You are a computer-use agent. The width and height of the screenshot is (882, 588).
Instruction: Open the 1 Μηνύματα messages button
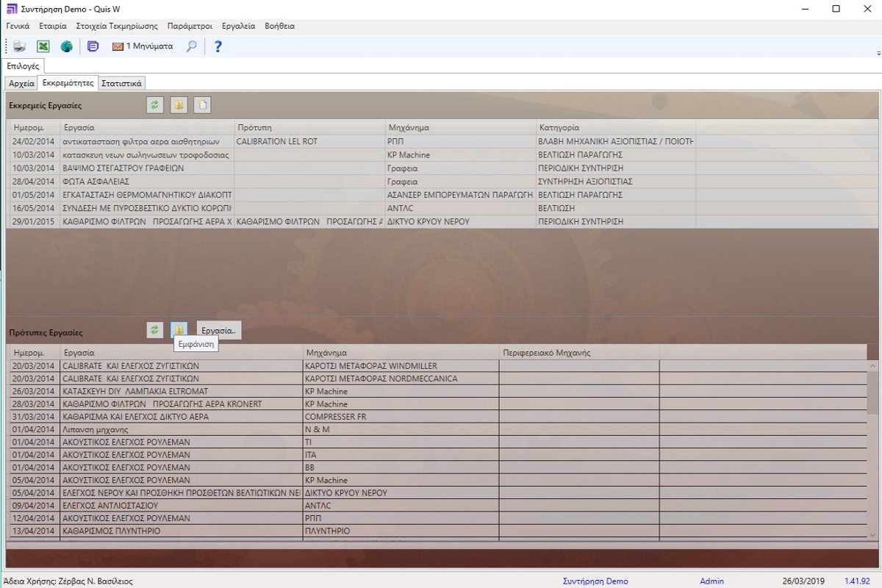tap(143, 46)
